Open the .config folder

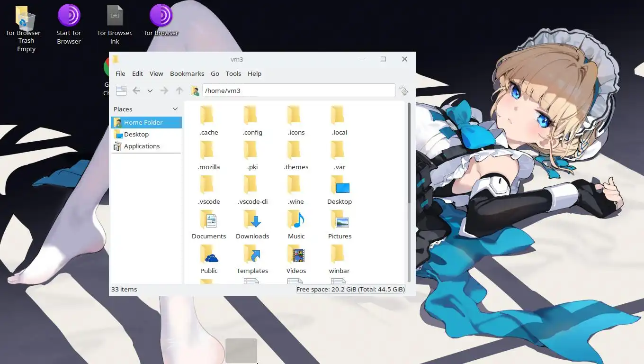point(252,121)
